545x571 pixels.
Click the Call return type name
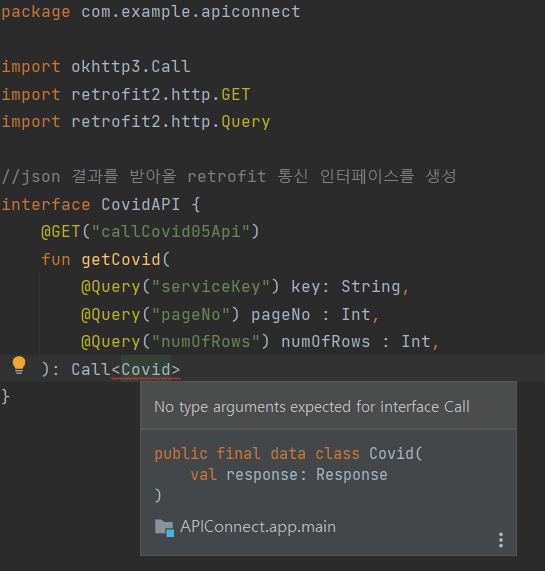click(x=91, y=370)
